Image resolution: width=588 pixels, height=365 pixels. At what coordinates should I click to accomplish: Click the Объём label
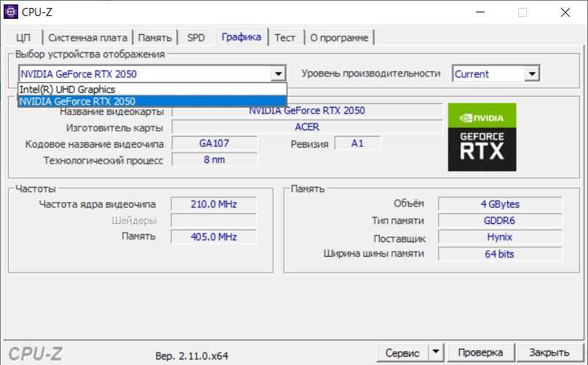(x=409, y=204)
